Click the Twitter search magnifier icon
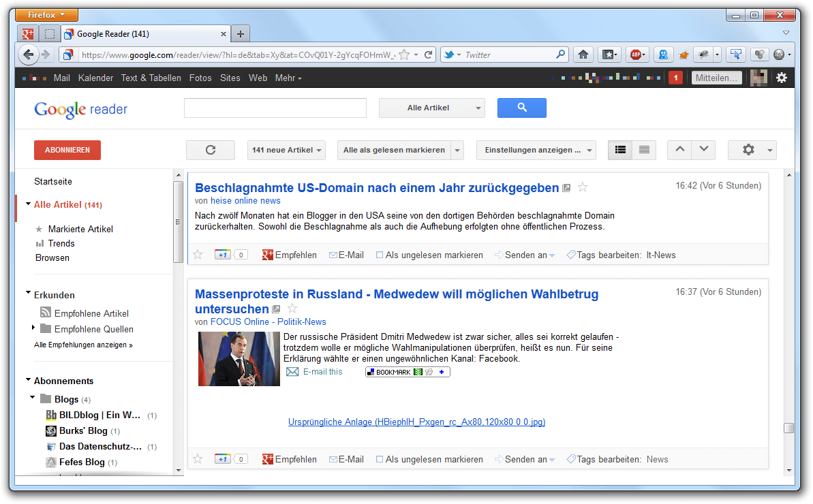Image resolution: width=813 pixels, height=504 pixels. [560, 54]
